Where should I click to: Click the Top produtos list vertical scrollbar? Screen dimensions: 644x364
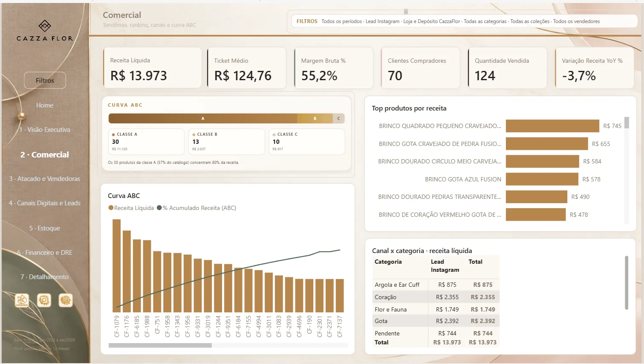[627, 122]
